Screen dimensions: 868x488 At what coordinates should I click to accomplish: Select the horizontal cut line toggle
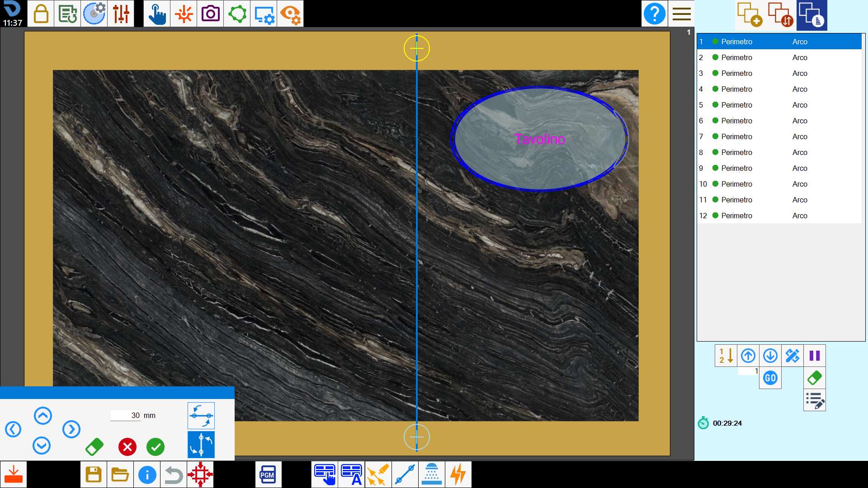pos(201,415)
